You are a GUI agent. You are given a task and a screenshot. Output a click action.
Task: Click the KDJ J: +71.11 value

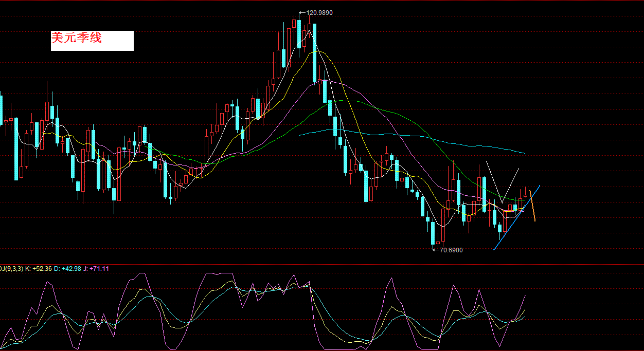[96, 269]
